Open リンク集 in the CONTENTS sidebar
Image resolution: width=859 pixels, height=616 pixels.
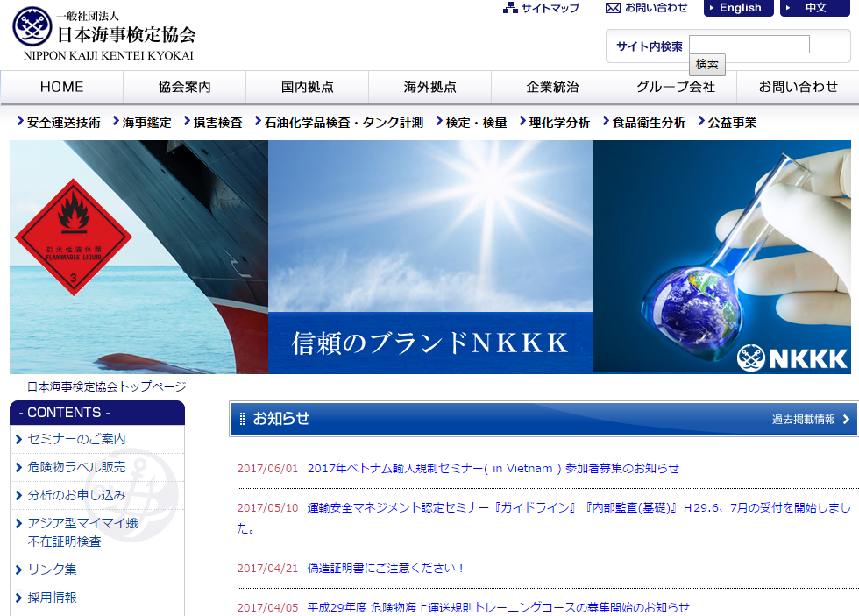[x=52, y=570]
